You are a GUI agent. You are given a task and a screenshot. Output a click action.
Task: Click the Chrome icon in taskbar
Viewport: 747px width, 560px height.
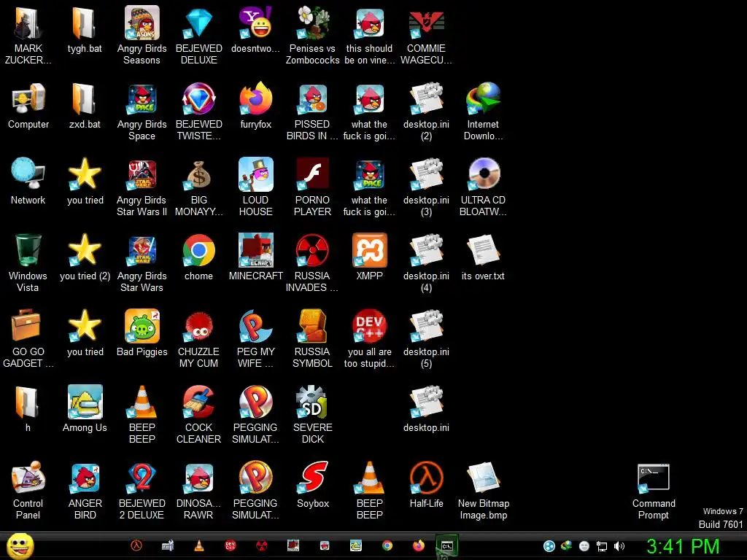[x=387, y=545]
